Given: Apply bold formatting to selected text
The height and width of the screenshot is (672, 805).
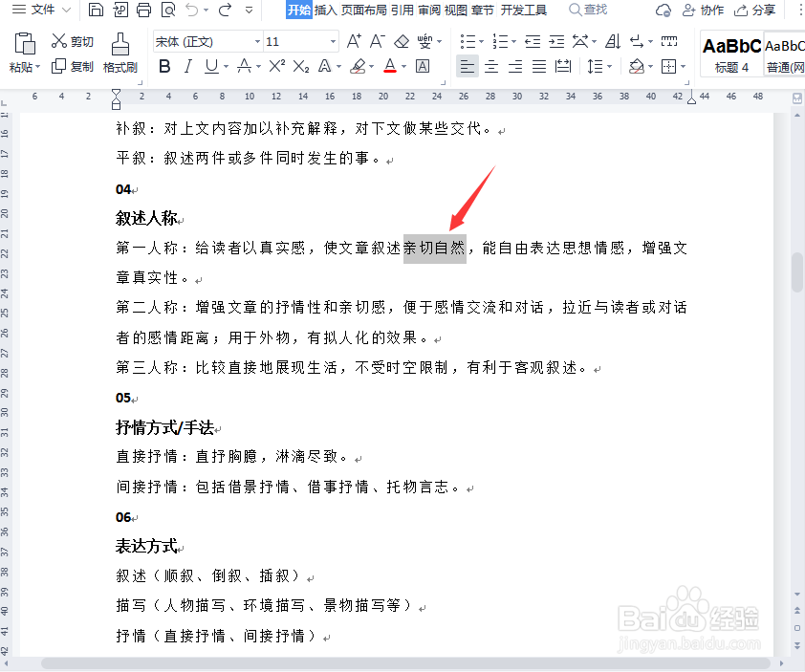Looking at the screenshot, I should [x=163, y=67].
